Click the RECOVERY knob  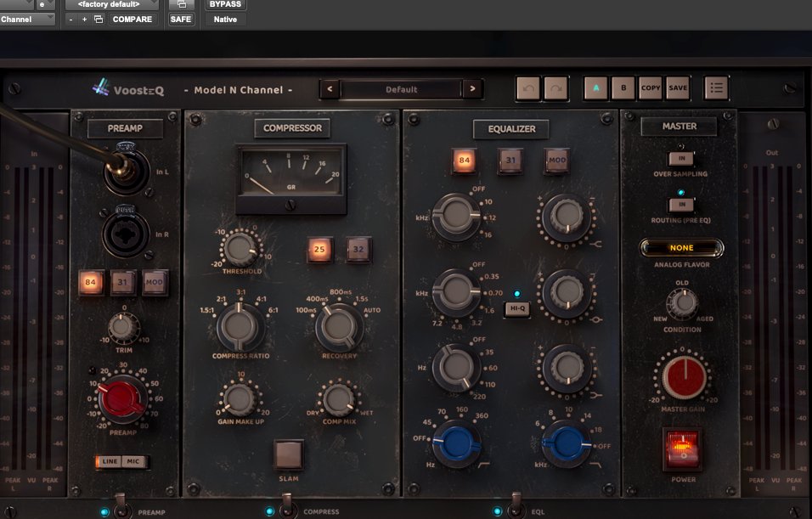[x=339, y=327]
